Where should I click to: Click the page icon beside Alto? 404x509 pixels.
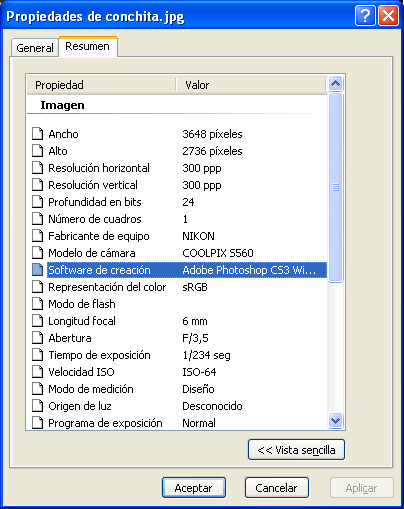(x=38, y=151)
